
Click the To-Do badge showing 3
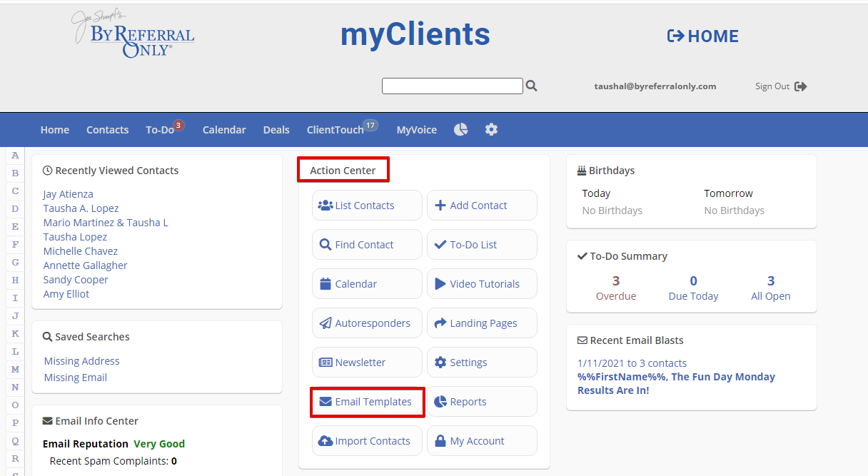tap(178, 125)
